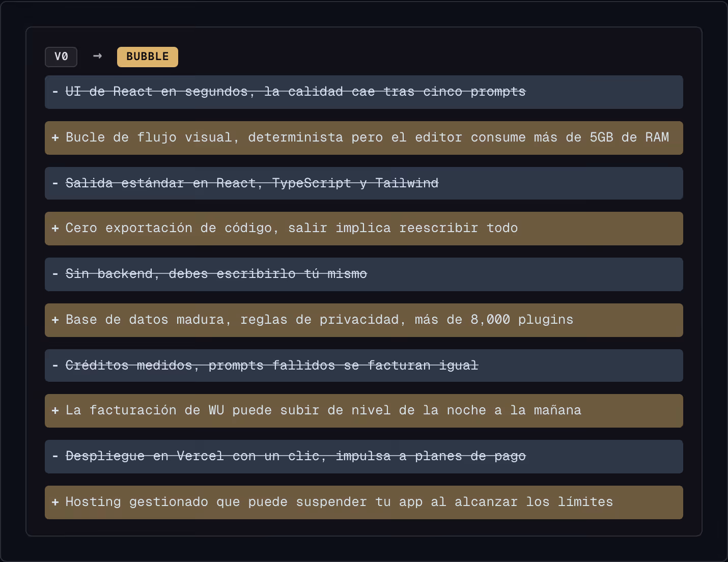Click the minus sign before 'Despliegue en Vercel'
Image resolution: width=728 pixels, height=562 pixels.
click(x=55, y=457)
